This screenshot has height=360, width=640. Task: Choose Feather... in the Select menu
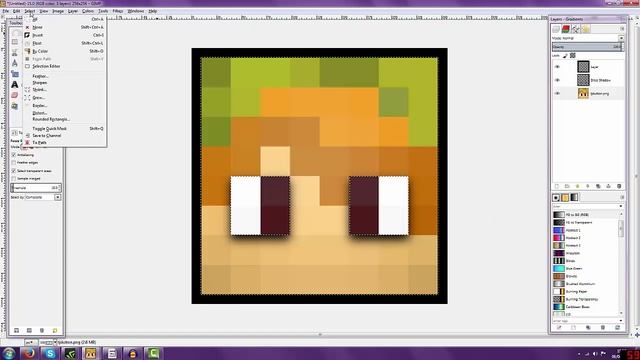point(64,76)
